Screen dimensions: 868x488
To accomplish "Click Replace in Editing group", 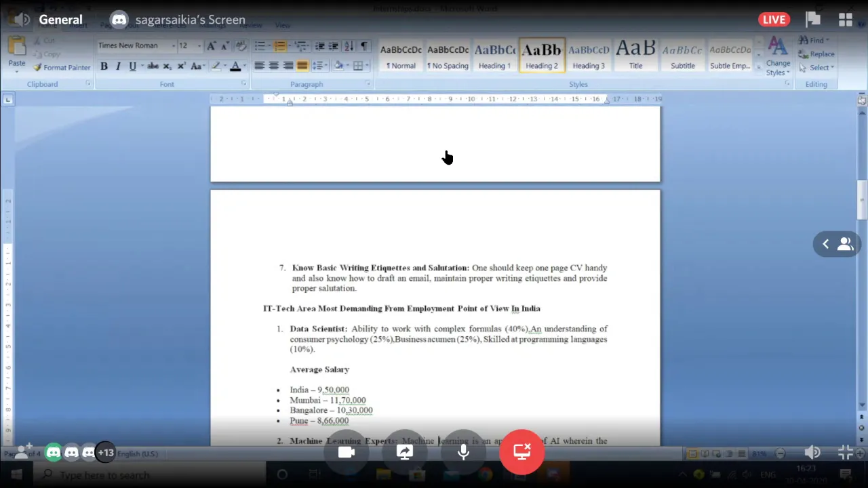I will 816,54.
